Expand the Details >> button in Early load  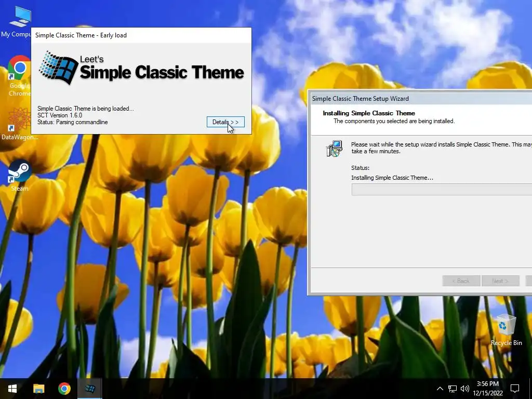pyautogui.click(x=225, y=122)
